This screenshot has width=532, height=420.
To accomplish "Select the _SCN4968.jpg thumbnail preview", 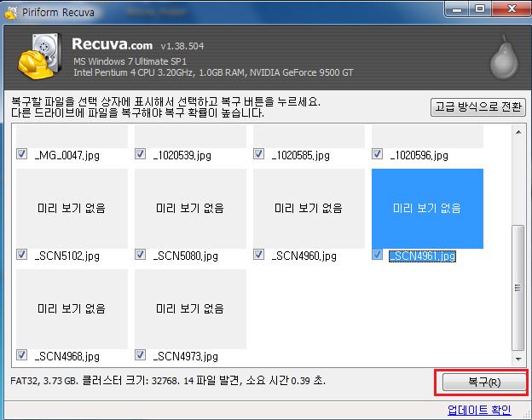I will [72, 308].
